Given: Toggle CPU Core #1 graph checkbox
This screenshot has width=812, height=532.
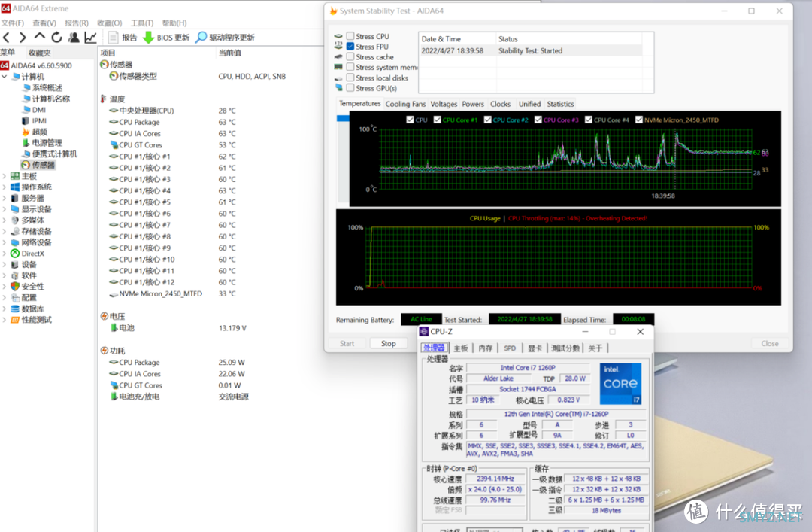Looking at the screenshot, I should 438,120.
